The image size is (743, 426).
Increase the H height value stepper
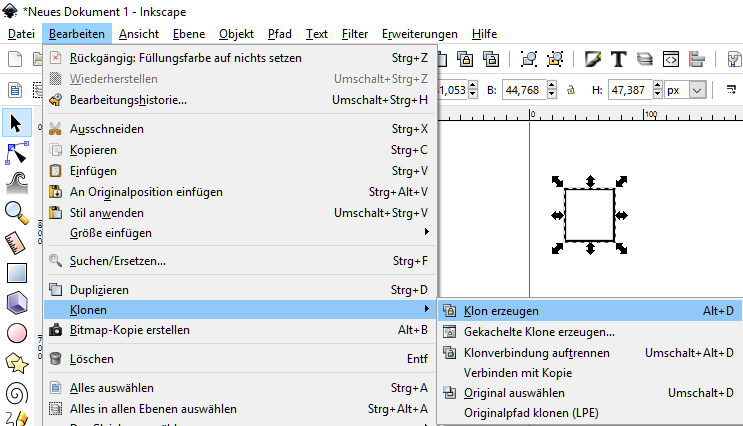click(657, 85)
